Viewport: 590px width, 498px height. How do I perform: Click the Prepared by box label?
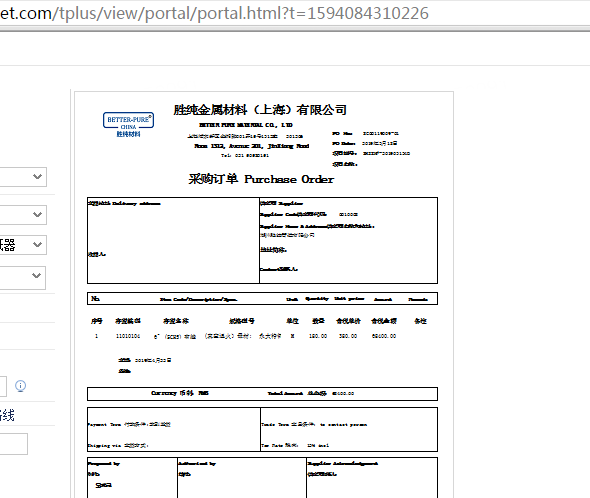click(104, 463)
